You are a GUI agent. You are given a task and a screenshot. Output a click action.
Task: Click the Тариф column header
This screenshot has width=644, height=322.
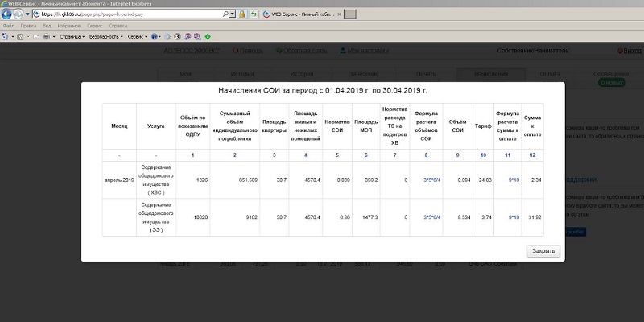coord(484,126)
